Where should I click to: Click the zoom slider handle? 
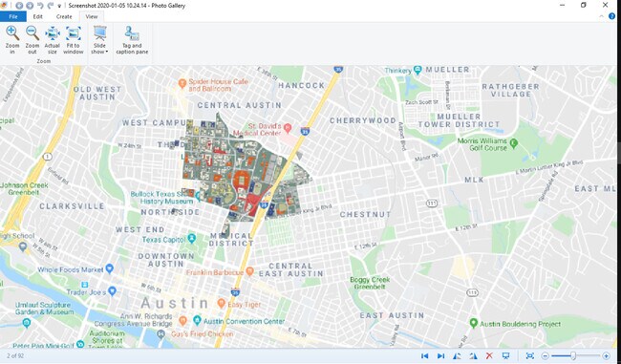click(x=572, y=356)
